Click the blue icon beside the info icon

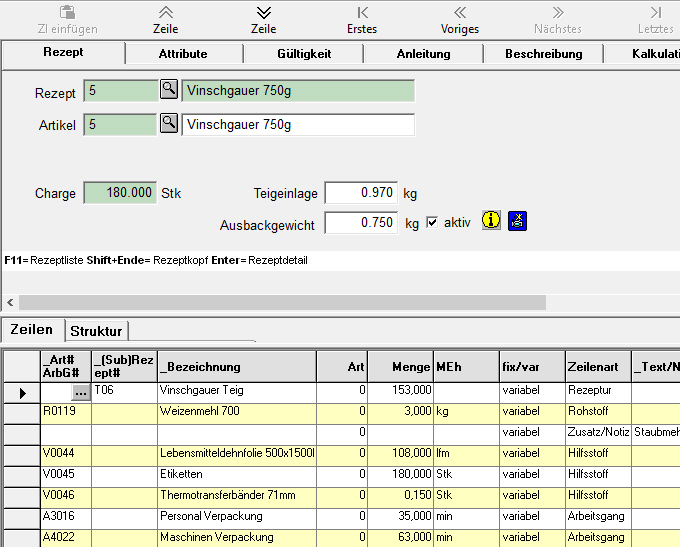point(517,221)
